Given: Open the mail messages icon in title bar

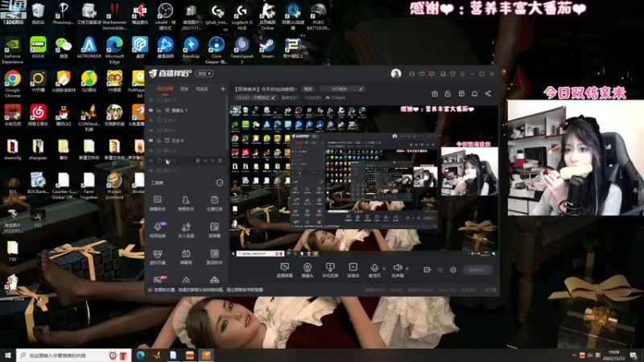Looking at the screenshot, I should (x=422, y=74).
